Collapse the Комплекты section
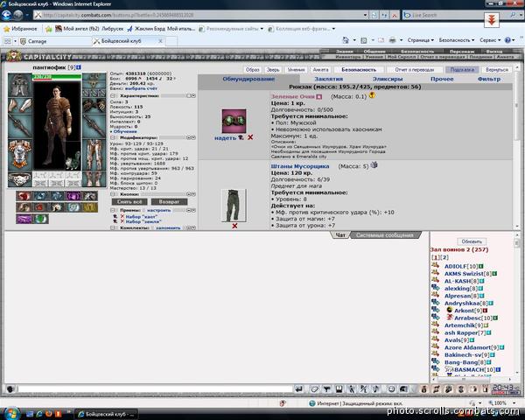 pyautogui.click(x=113, y=227)
